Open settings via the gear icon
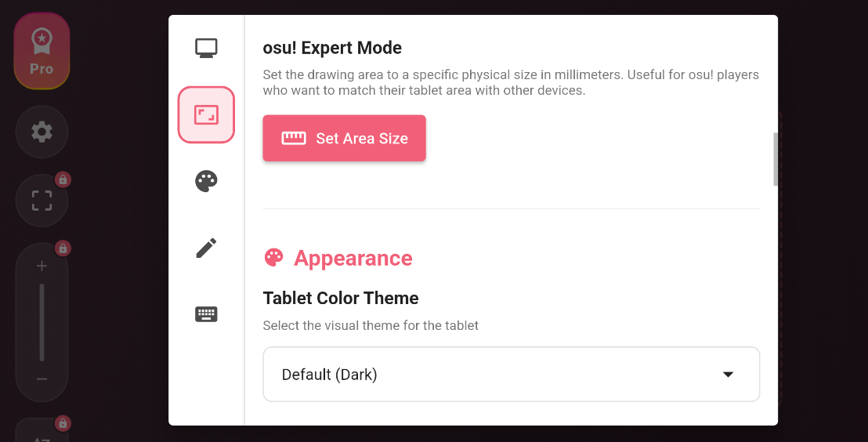This screenshot has width=868, height=442. (42, 132)
